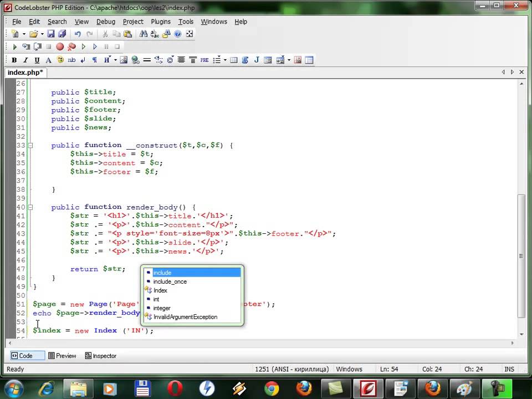
Task: Open dropdown arrow beside Open folder icon
Action: pos(42,34)
